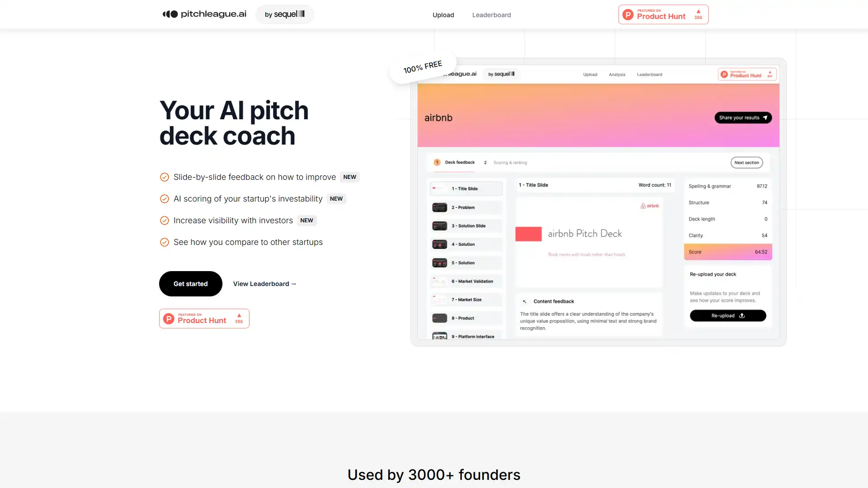Click the Share your results dropdown

click(742, 117)
